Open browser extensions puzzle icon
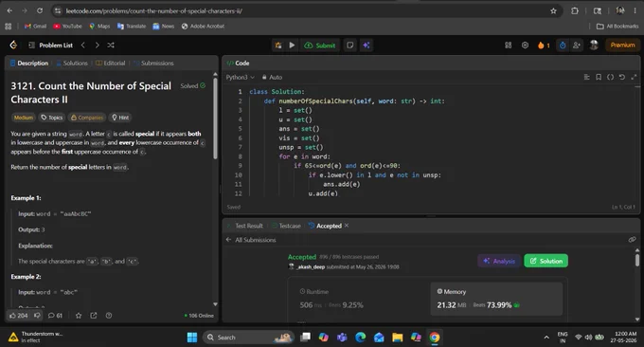The image size is (644, 347). (575, 11)
